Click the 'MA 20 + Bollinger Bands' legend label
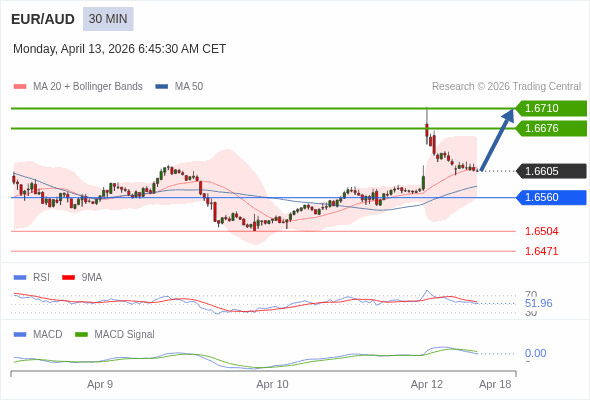Viewport: 590px width, 400px height. pos(88,87)
